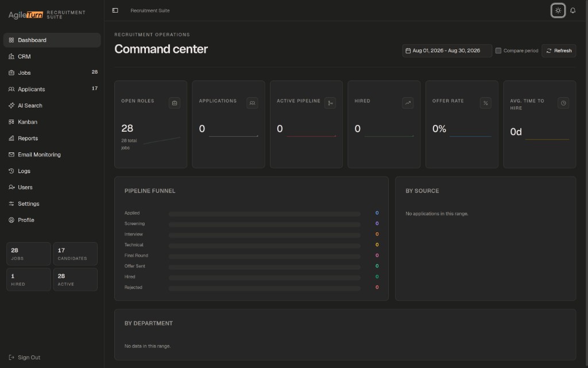Click the Offer Rate percent icon
Image resolution: width=588 pixels, height=368 pixels.
click(x=486, y=103)
